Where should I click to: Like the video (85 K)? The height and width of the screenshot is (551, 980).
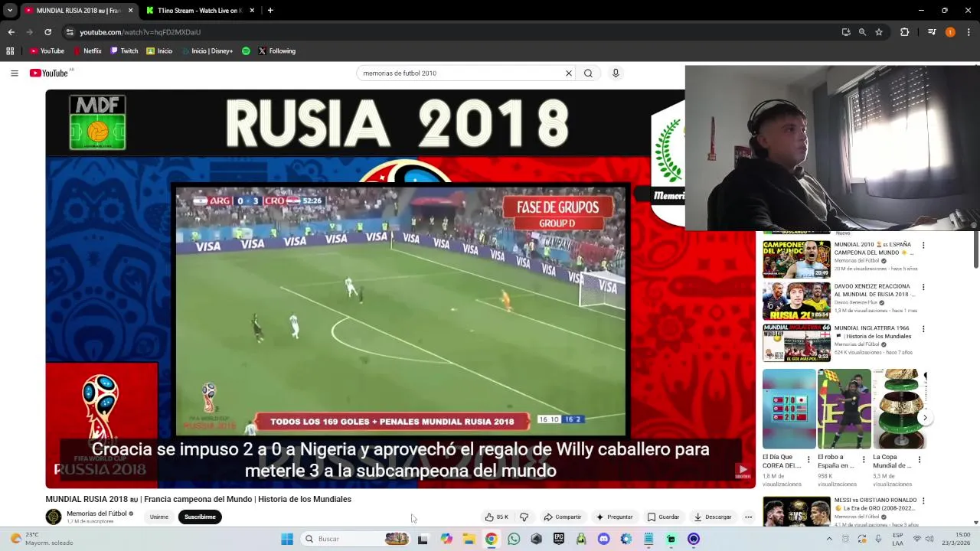497,517
